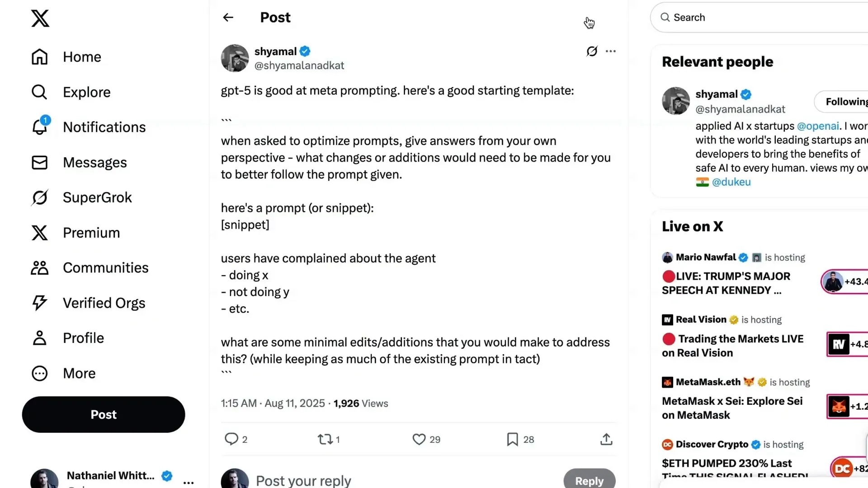
Task: Expand options for Nathaniel's account
Action: pos(189,482)
